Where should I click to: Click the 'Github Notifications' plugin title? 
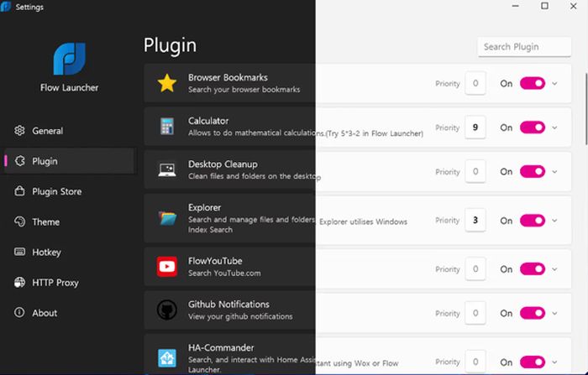click(228, 305)
